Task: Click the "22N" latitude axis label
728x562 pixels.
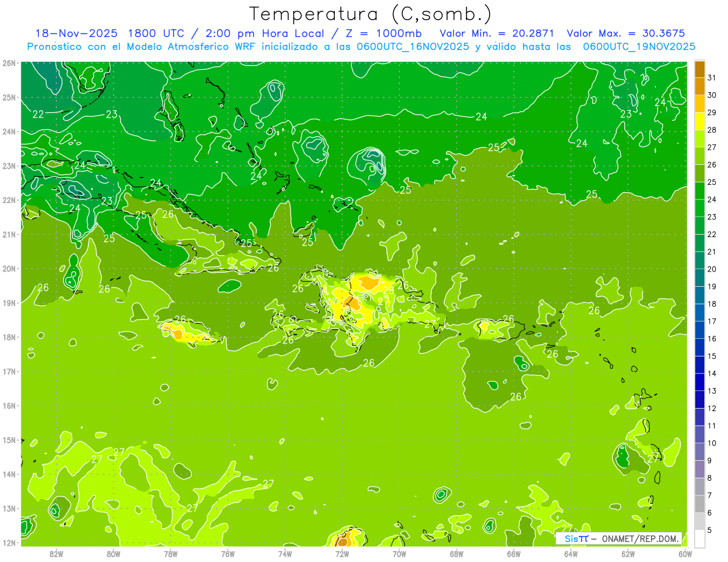Action: pyautogui.click(x=10, y=200)
